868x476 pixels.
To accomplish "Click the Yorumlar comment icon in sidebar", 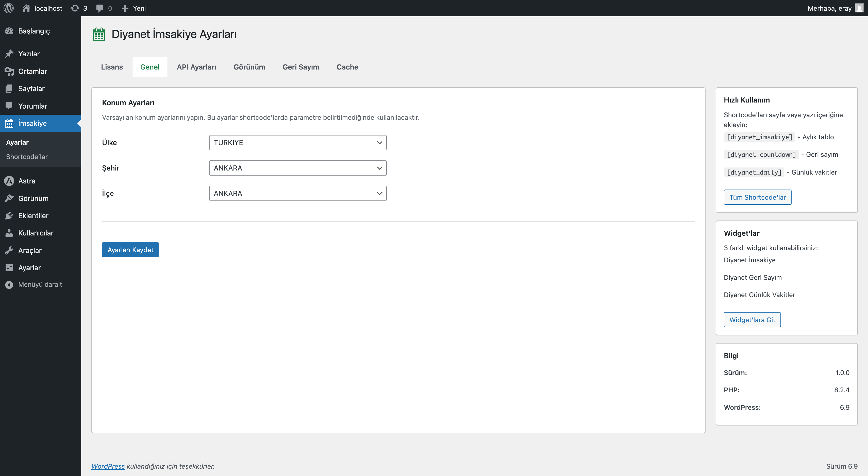I will pyautogui.click(x=9, y=106).
